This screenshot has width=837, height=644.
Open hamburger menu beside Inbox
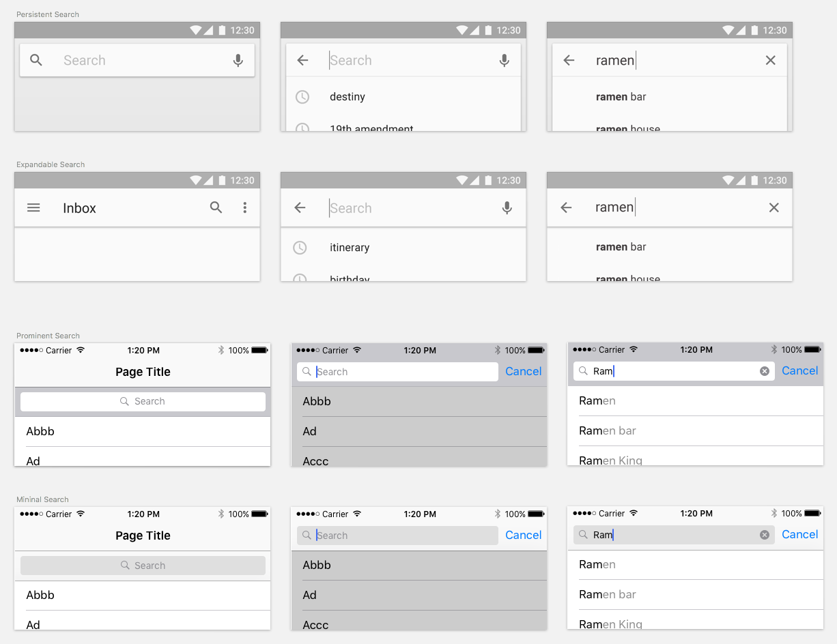click(33, 208)
